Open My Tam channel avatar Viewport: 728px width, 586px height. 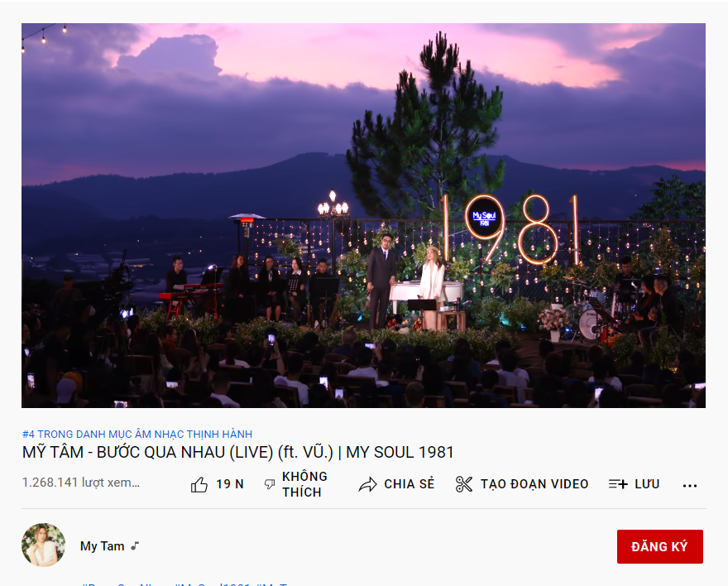(44, 545)
